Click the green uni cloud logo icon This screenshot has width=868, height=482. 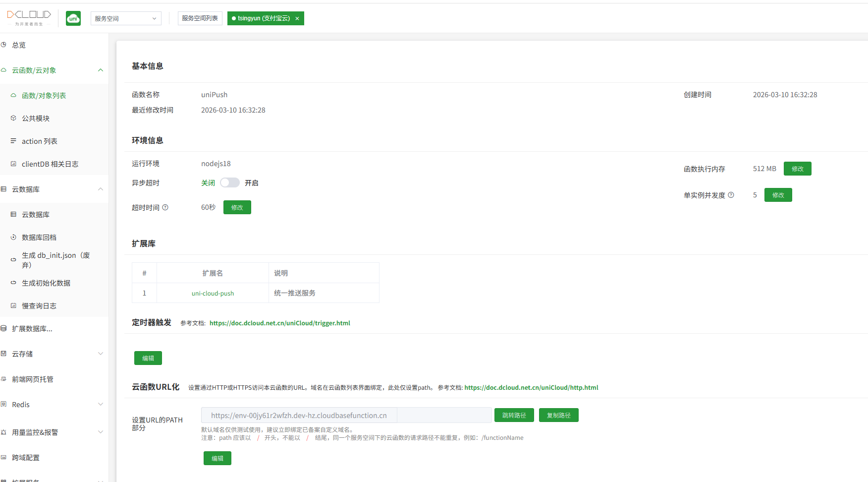(73, 19)
